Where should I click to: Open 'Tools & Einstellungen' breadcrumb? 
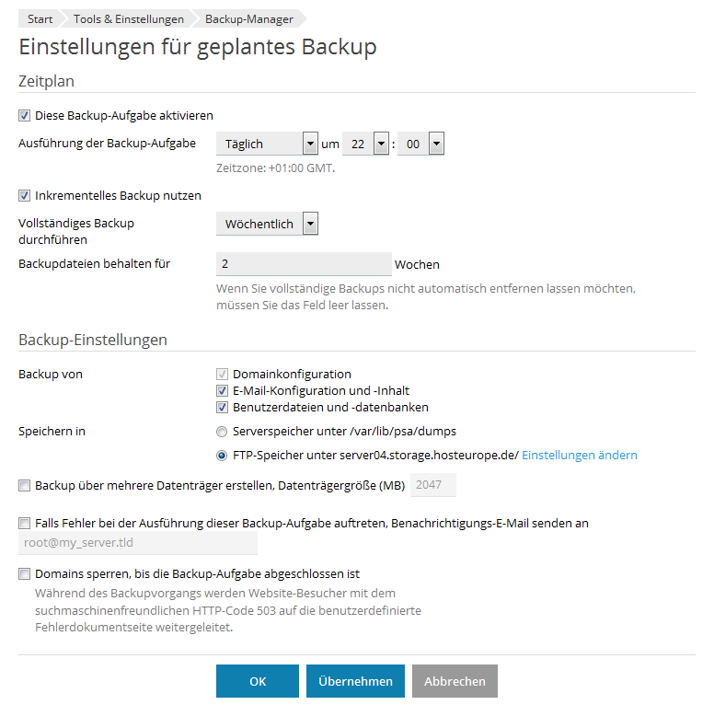(129, 19)
